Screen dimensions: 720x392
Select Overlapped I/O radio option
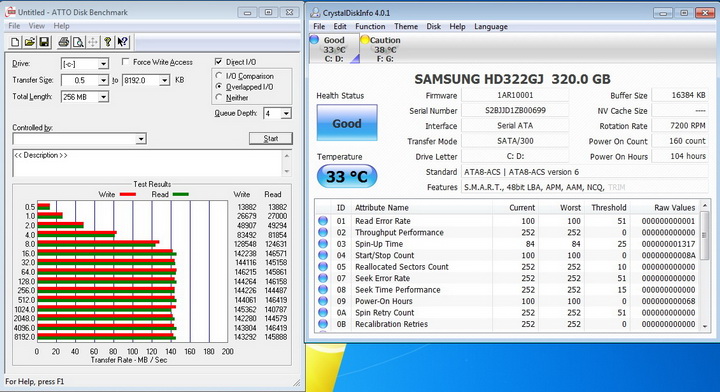219,86
